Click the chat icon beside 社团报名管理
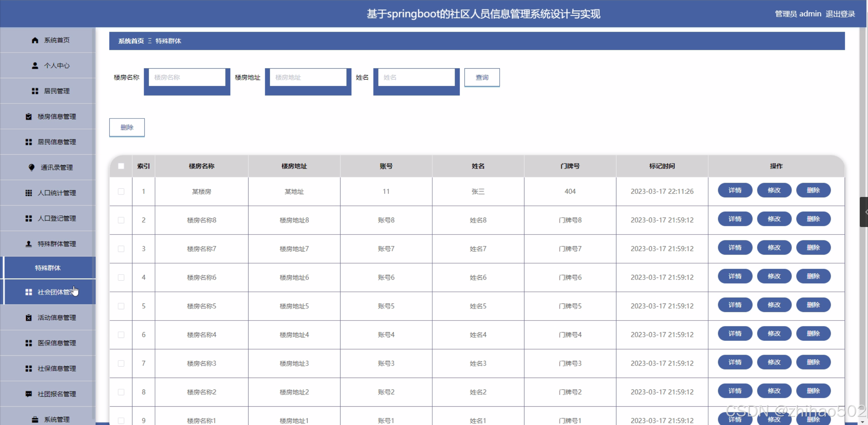 (x=29, y=394)
